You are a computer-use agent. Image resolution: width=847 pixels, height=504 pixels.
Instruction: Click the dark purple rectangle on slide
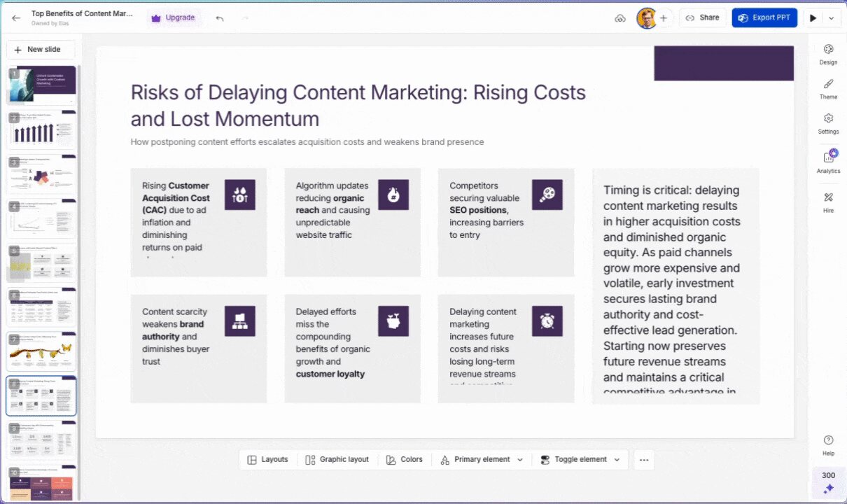coord(723,64)
